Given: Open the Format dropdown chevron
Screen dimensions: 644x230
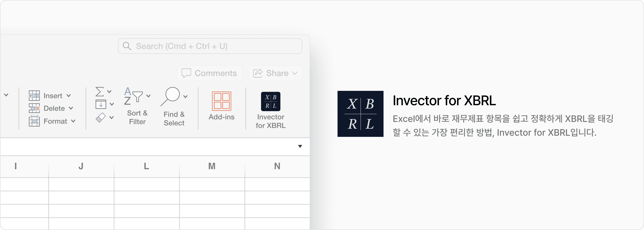Looking at the screenshot, I should tap(73, 121).
